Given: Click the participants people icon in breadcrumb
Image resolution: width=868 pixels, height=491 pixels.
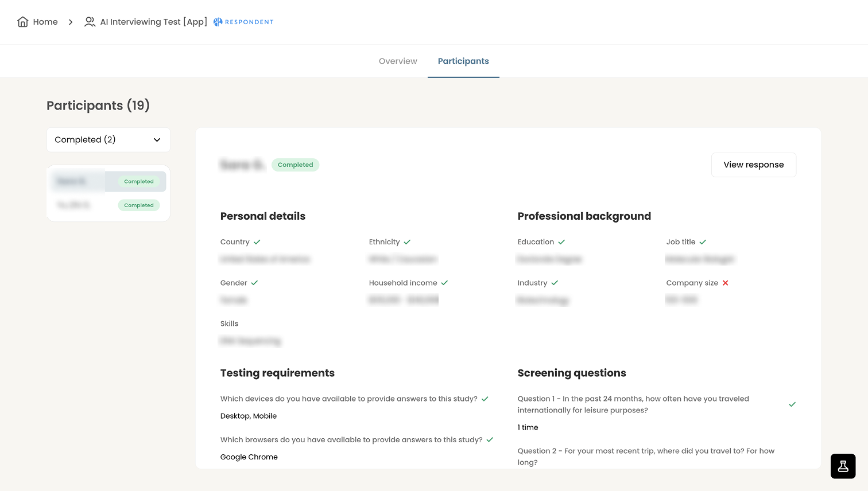Looking at the screenshot, I should (90, 22).
